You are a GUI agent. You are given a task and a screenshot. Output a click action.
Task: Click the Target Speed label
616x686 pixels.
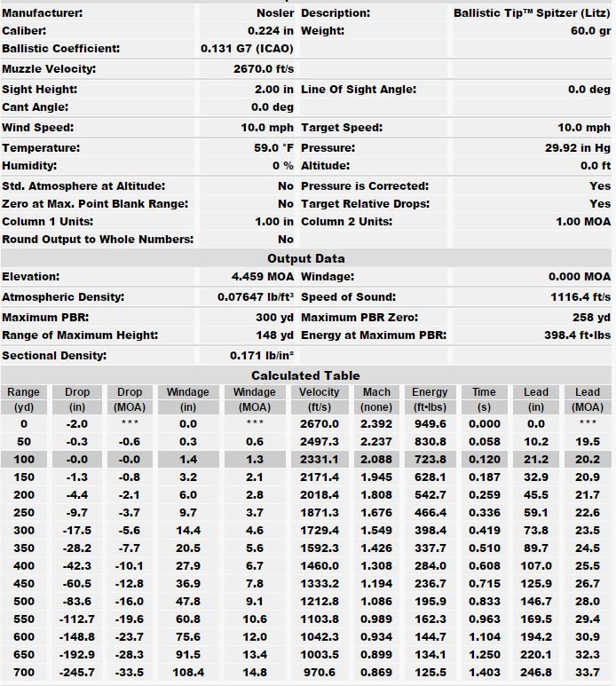(x=341, y=128)
